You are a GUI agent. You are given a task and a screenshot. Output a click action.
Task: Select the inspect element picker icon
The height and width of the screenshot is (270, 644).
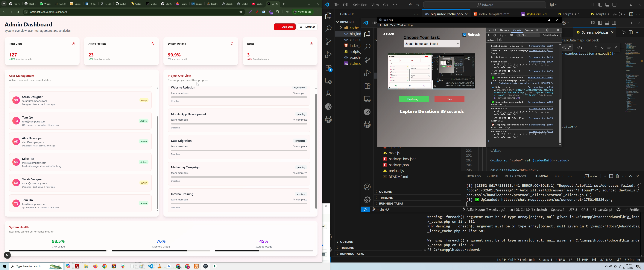click(x=489, y=30)
